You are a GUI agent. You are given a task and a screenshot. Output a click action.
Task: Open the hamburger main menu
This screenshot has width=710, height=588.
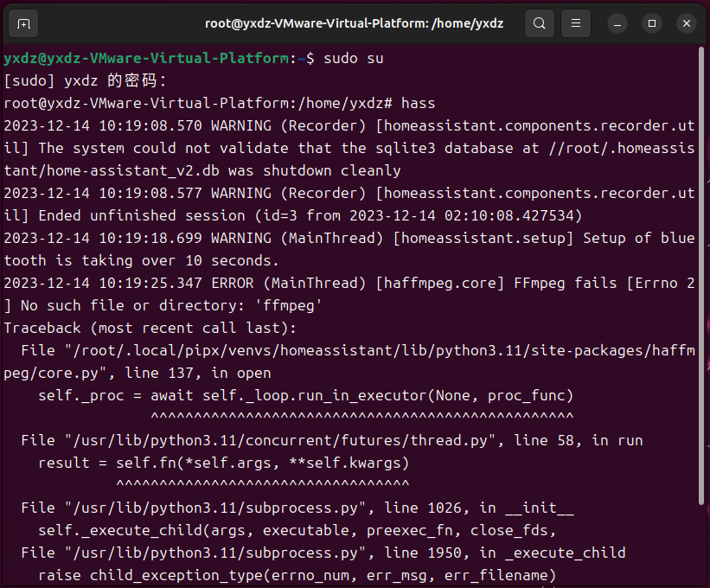[575, 23]
